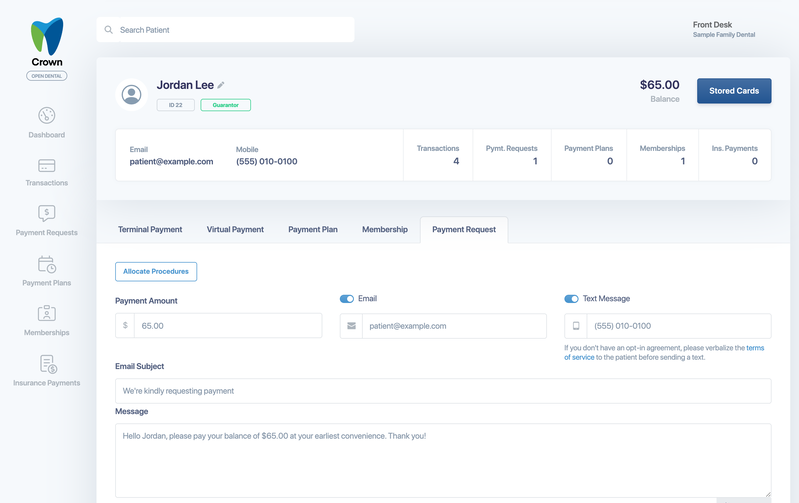Click the Jordan Lee patient name
Screen dimensions: 799x503
click(x=185, y=85)
